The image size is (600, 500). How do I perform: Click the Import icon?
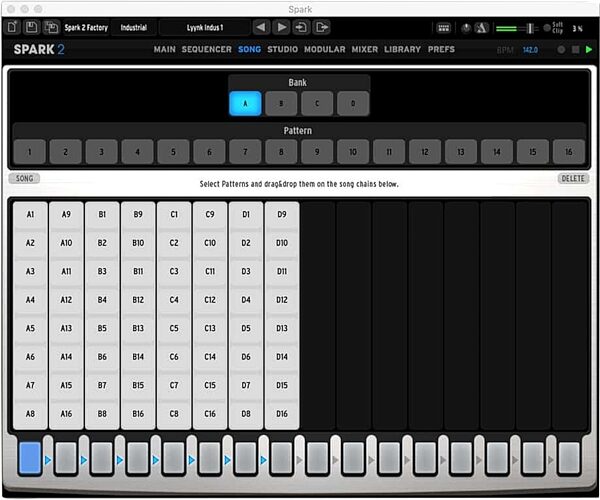[302, 27]
